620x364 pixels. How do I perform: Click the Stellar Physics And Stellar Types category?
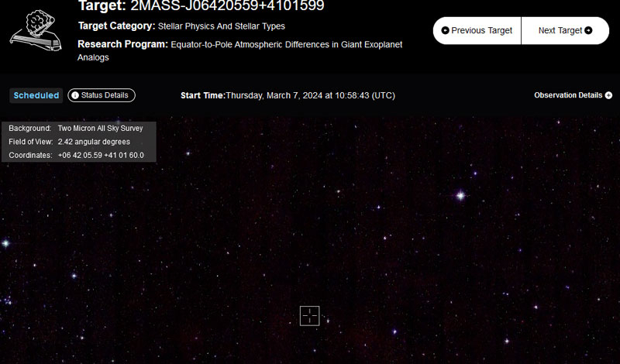tap(221, 26)
